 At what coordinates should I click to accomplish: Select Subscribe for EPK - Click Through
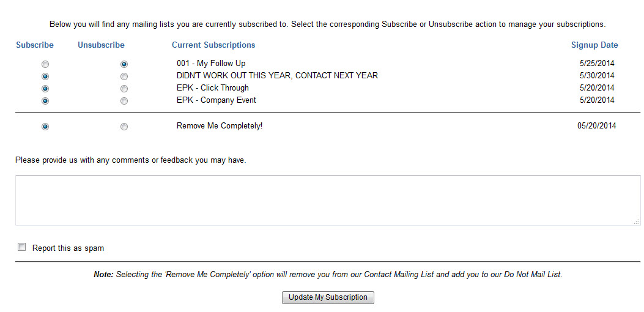(45, 89)
